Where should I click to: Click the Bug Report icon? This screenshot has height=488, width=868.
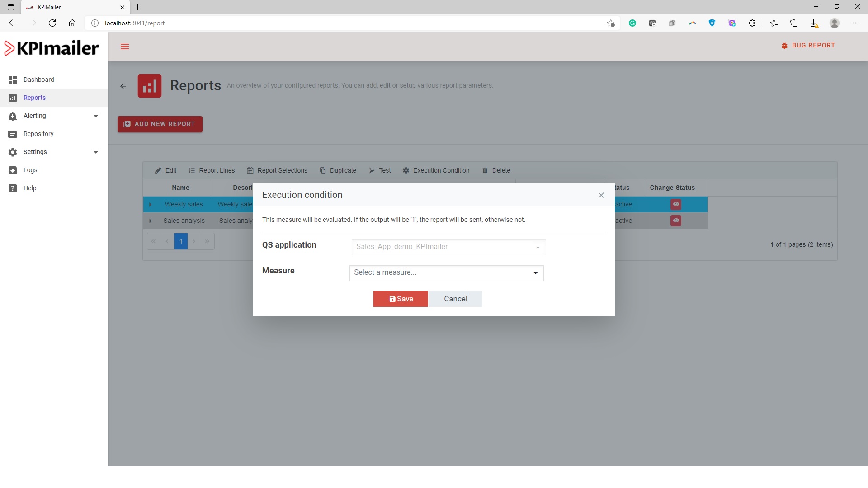784,46
